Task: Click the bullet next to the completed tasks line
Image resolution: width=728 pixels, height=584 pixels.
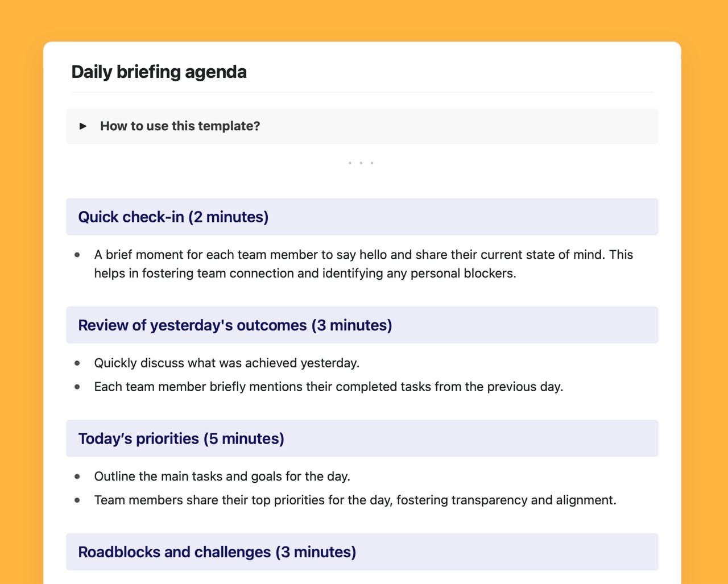Action: click(78, 386)
